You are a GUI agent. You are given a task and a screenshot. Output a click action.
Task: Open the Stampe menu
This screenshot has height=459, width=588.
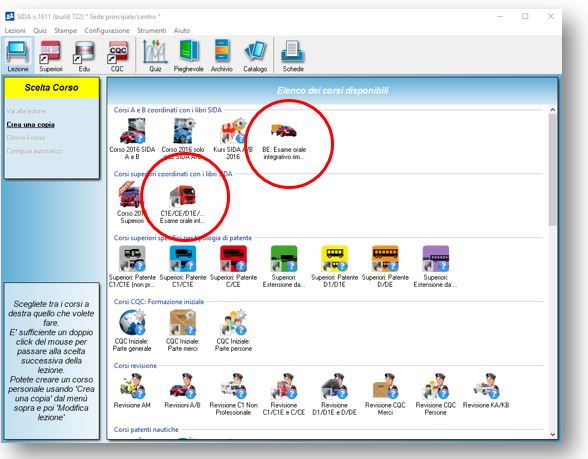click(x=65, y=30)
